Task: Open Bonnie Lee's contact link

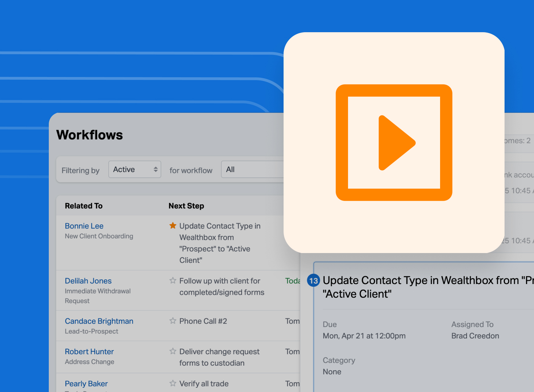Action: (x=84, y=226)
